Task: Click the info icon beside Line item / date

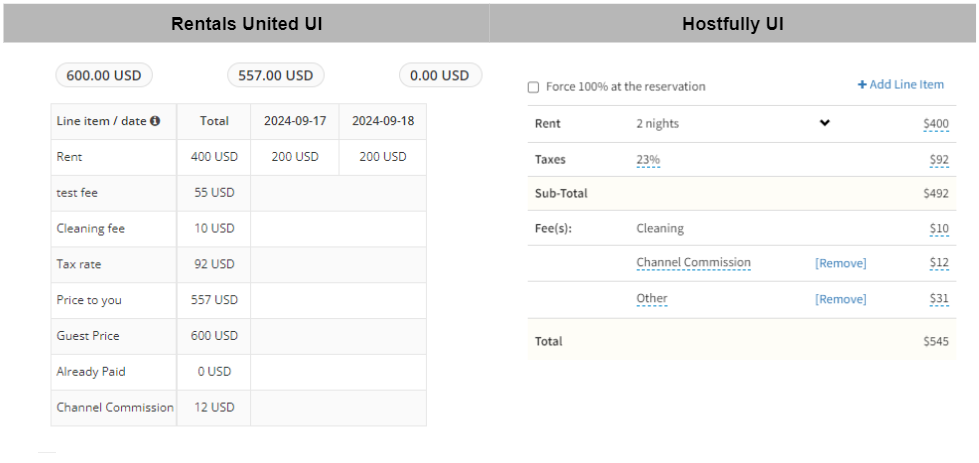Action: pyautogui.click(x=155, y=121)
